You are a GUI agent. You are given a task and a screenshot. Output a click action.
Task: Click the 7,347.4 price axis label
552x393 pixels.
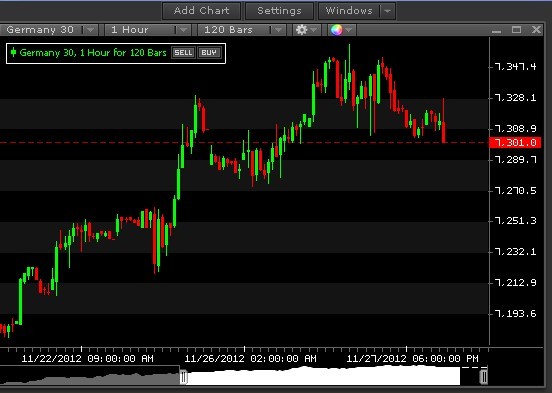[515, 67]
